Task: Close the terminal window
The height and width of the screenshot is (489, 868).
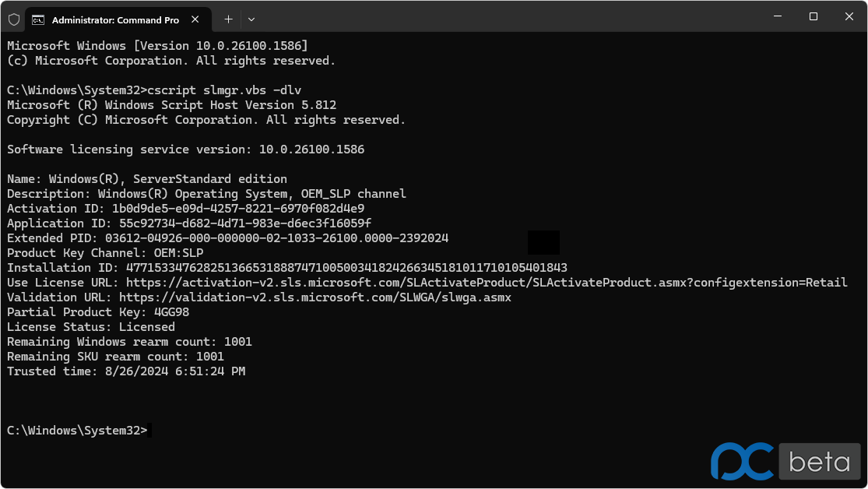Action: [849, 16]
